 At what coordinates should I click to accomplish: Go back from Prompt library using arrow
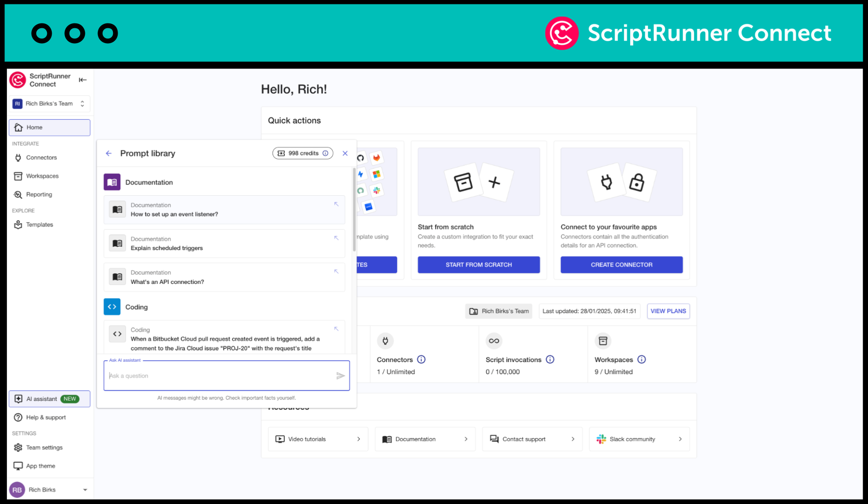pyautogui.click(x=108, y=153)
